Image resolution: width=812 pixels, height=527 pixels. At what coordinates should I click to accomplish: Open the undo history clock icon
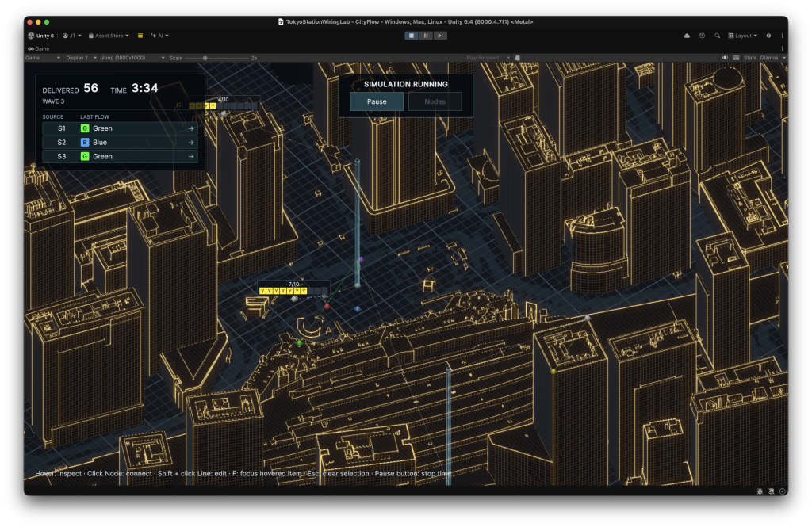click(x=703, y=36)
